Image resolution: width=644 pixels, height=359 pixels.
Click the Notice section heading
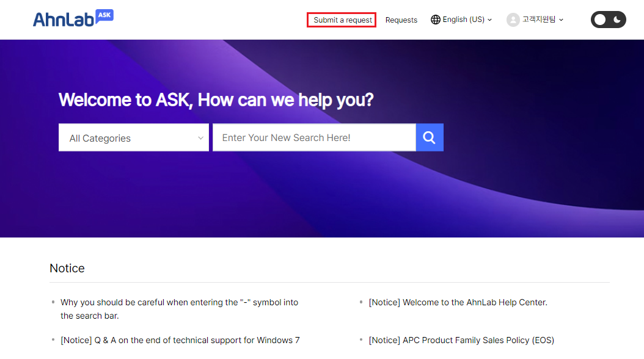click(x=67, y=267)
